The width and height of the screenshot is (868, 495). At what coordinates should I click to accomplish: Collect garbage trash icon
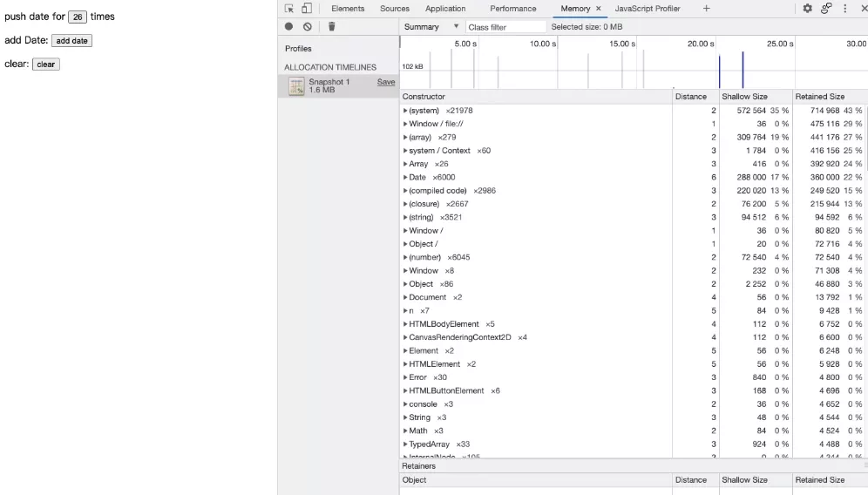click(x=331, y=26)
